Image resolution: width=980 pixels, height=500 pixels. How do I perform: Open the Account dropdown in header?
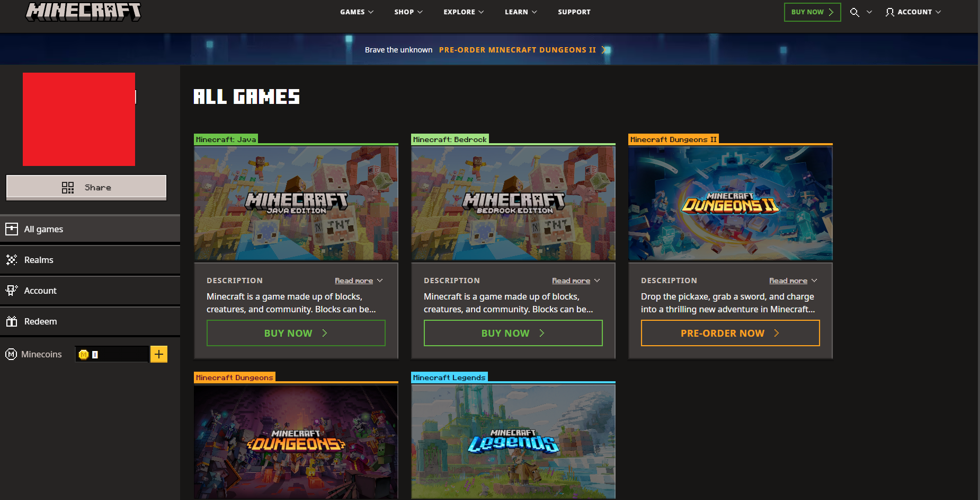pyautogui.click(x=913, y=12)
